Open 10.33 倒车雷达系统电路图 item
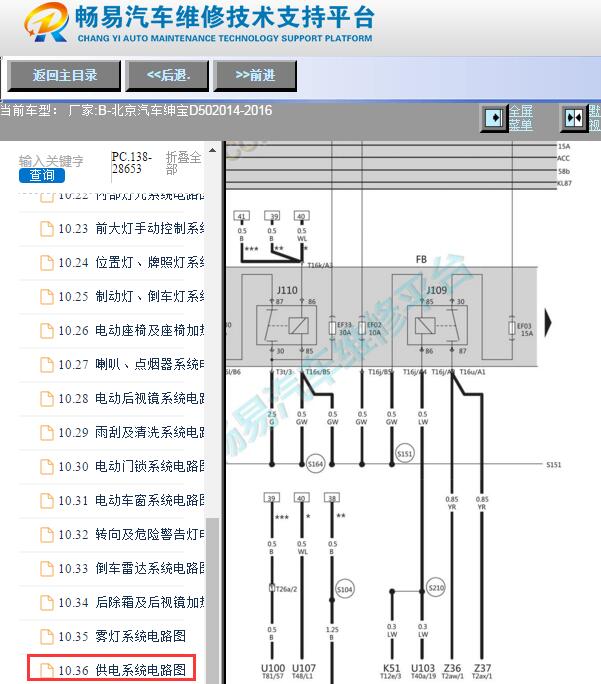The height and width of the screenshot is (684, 601). click(131, 568)
